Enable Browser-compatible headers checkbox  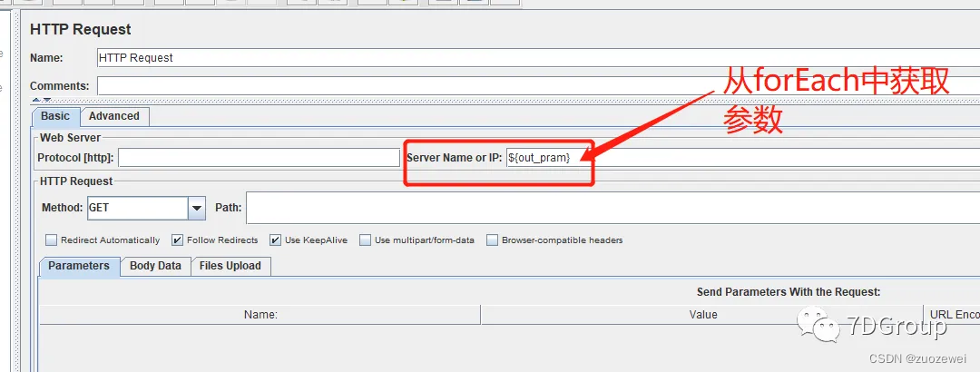click(493, 240)
